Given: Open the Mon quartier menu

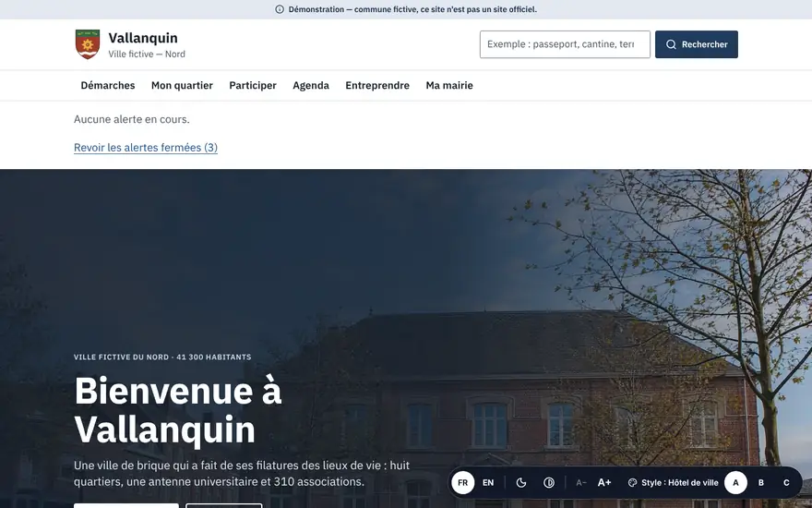Looking at the screenshot, I should point(182,86).
